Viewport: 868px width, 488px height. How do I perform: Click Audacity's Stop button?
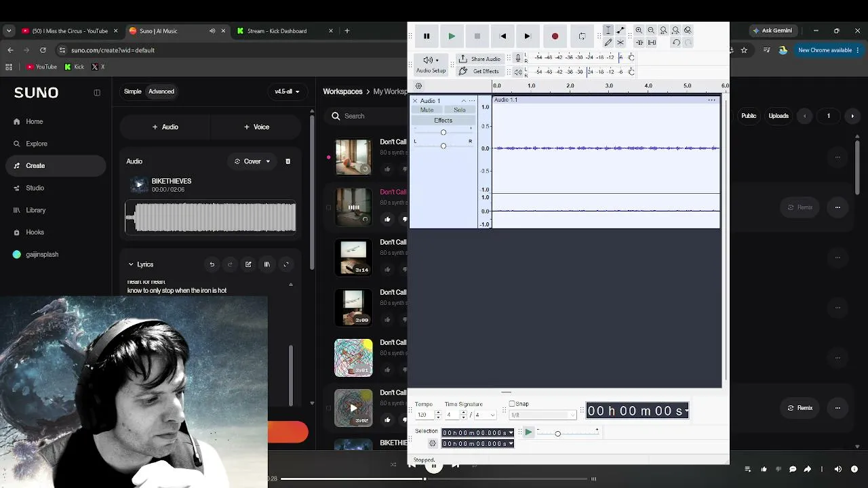click(x=477, y=36)
